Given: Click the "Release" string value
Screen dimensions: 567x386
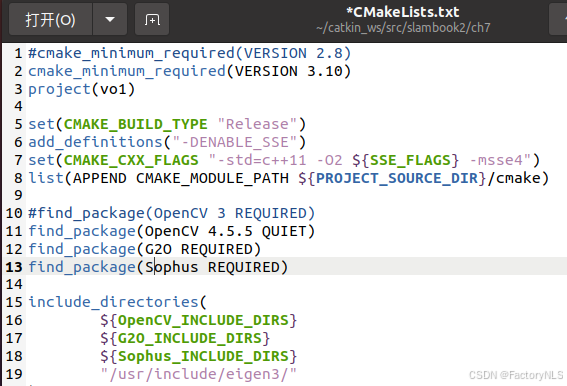Looking at the screenshot, I should click(x=257, y=124).
